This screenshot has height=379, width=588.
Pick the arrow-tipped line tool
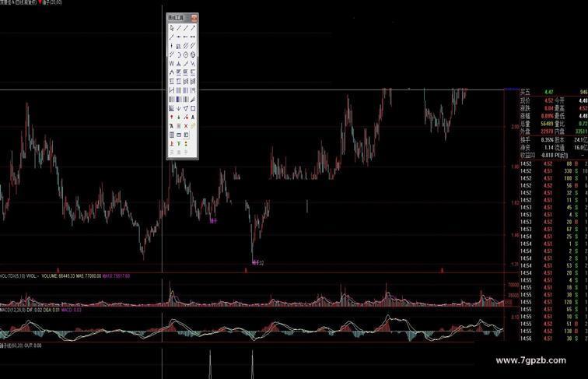pos(193,28)
